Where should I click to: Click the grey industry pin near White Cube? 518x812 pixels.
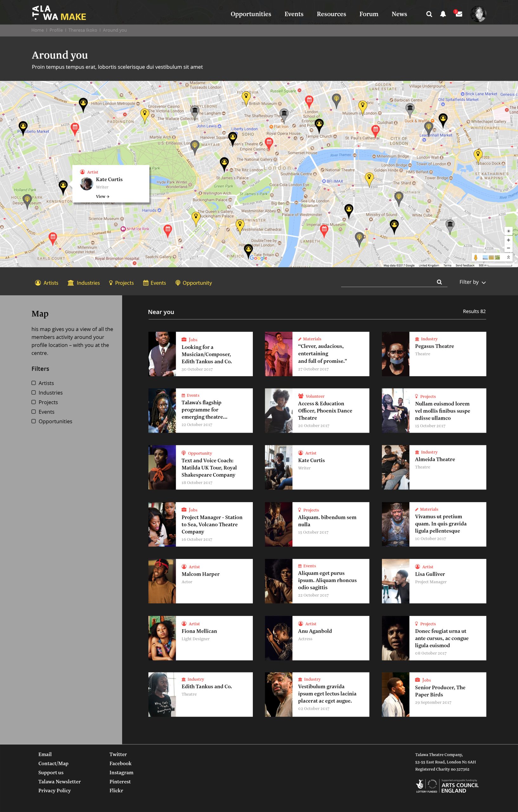click(x=450, y=226)
